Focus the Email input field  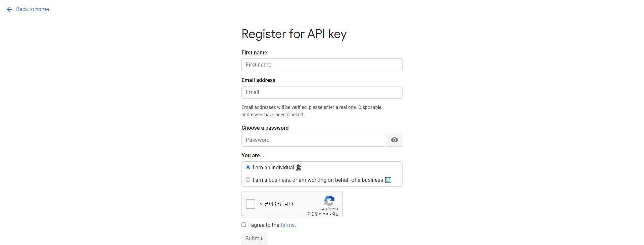tap(322, 92)
